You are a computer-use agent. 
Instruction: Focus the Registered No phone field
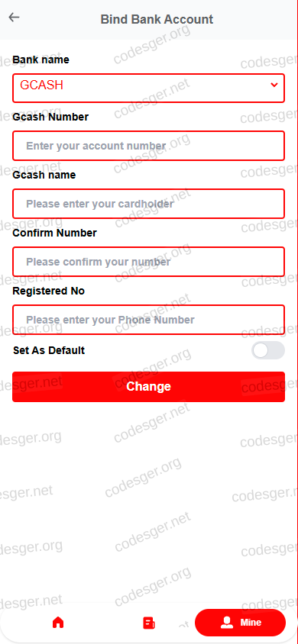[148, 320]
